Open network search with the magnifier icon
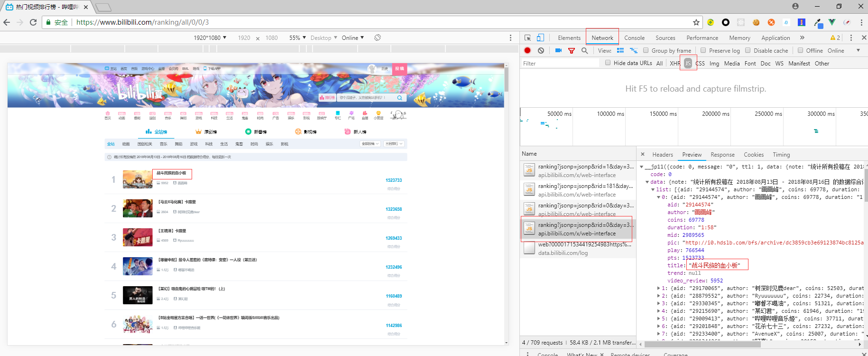The width and height of the screenshot is (868, 356). click(x=585, y=50)
